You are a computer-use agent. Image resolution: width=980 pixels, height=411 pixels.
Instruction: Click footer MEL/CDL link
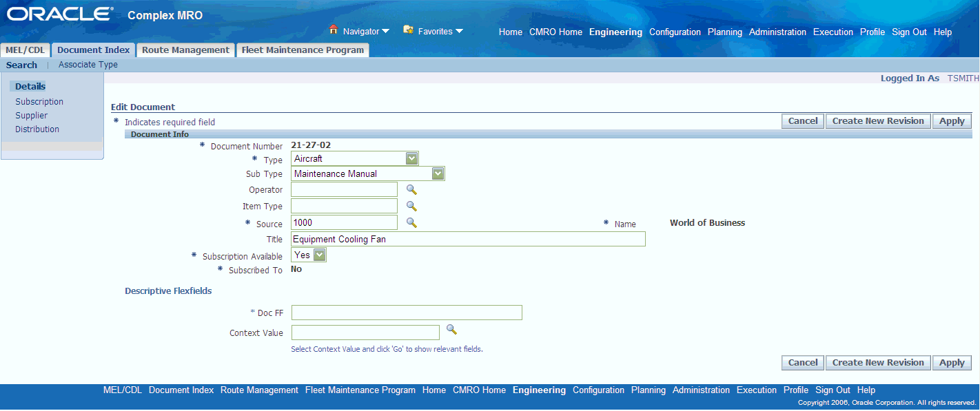coord(123,390)
